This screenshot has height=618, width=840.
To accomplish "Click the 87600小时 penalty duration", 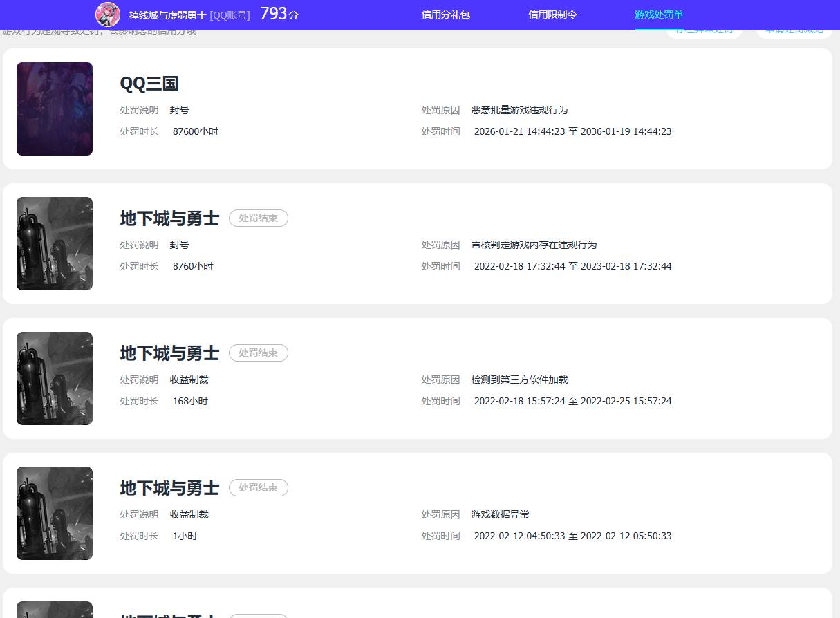I will [196, 131].
